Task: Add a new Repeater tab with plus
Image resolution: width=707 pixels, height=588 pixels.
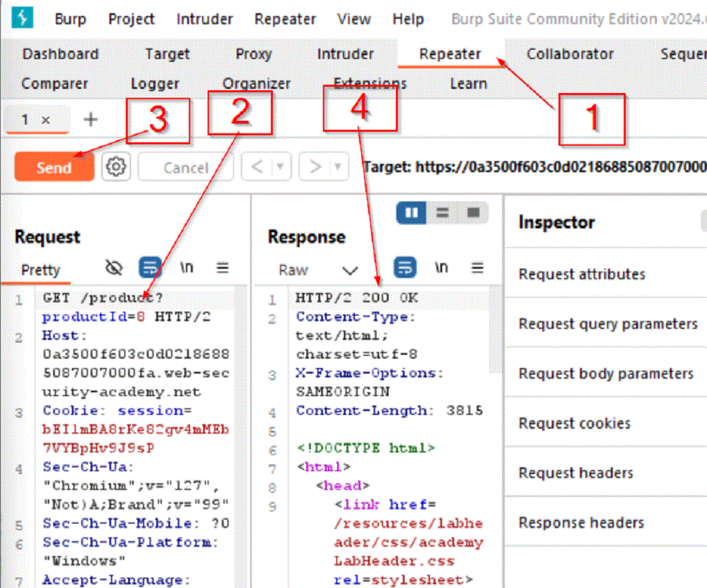Action: click(90, 120)
